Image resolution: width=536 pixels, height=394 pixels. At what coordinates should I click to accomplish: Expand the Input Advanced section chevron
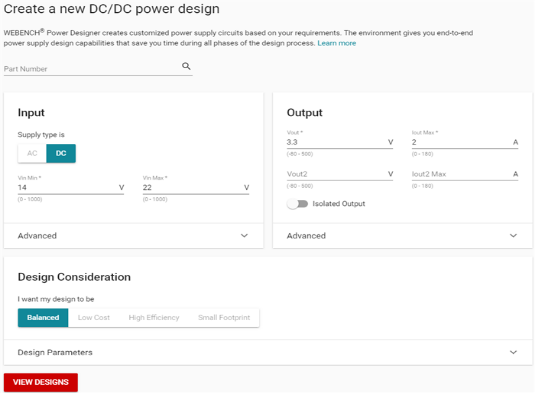tap(244, 235)
